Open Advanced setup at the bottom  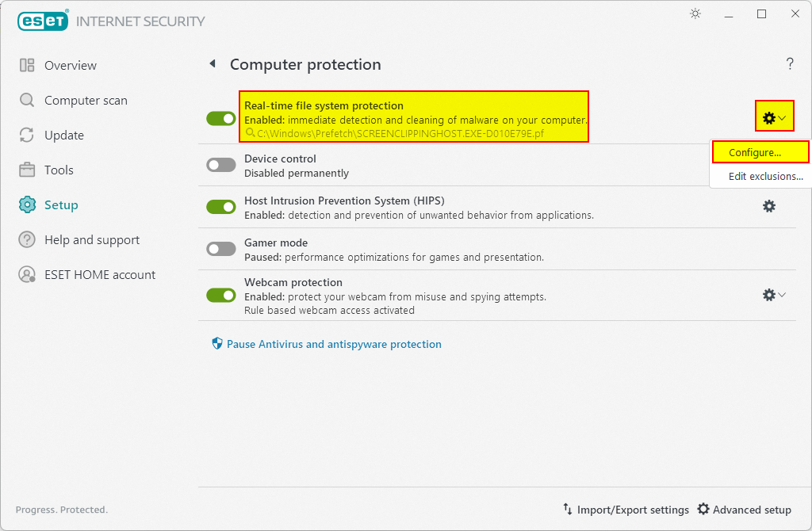744,510
